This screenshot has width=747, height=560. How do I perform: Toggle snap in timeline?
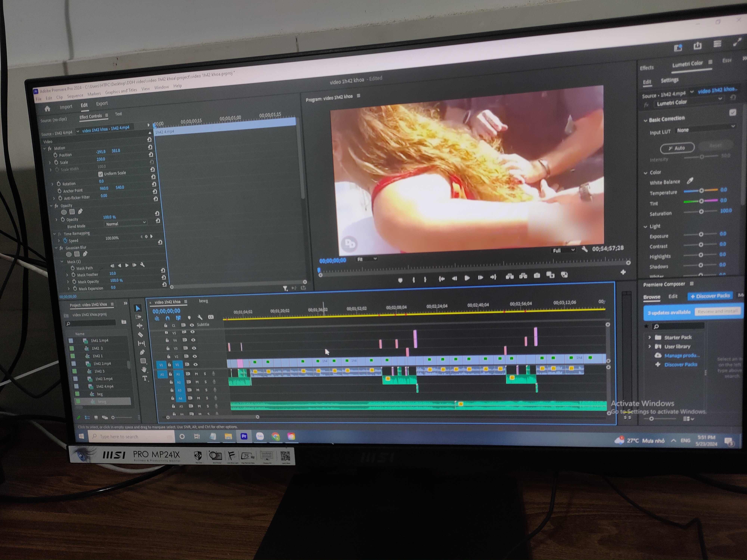point(168,318)
